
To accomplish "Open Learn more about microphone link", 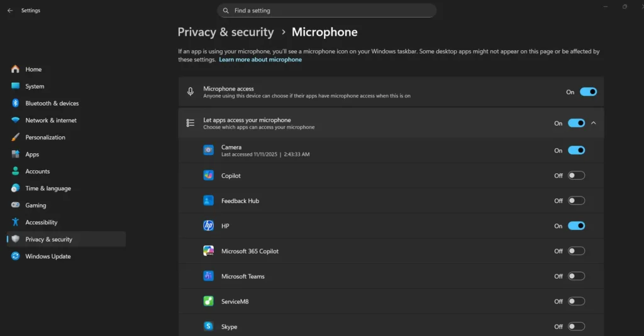I will coord(260,60).
